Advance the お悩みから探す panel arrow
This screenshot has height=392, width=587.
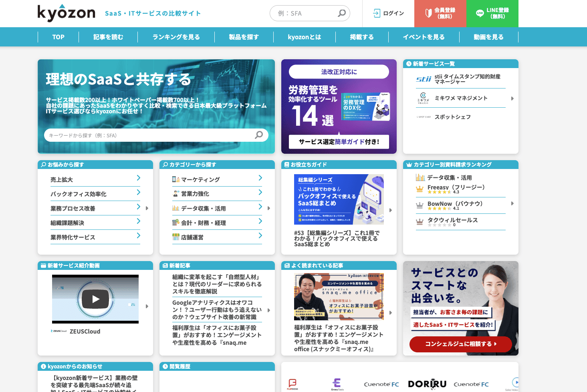point(147,208)
